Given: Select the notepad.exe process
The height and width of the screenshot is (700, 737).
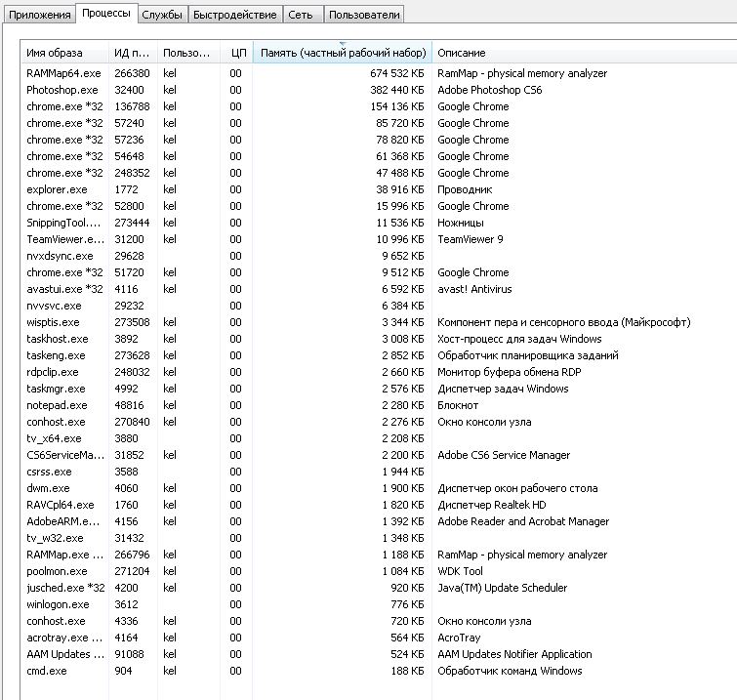Looking at the screenshot, I should pos(379,405).
